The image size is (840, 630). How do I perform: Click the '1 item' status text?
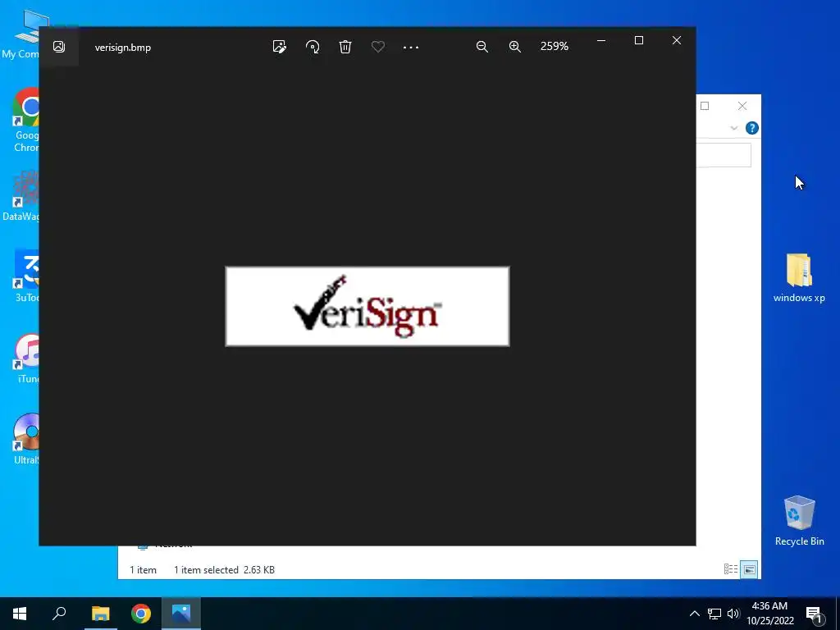click(x=143, y=570)
